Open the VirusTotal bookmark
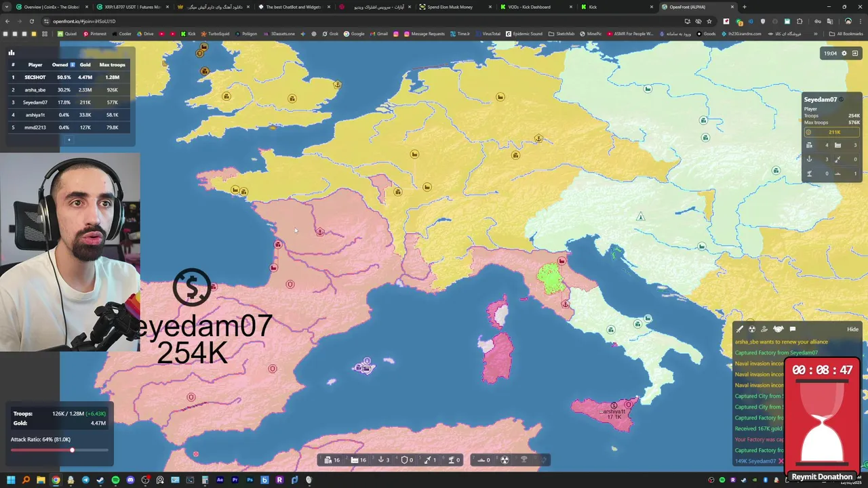868x488 pixels. pyautogui.click(x=488, y=33)
